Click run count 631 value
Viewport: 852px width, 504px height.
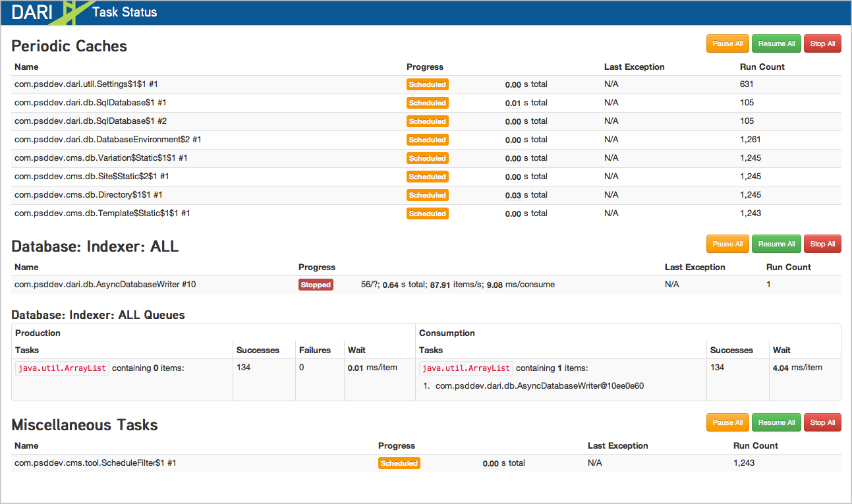747,84
